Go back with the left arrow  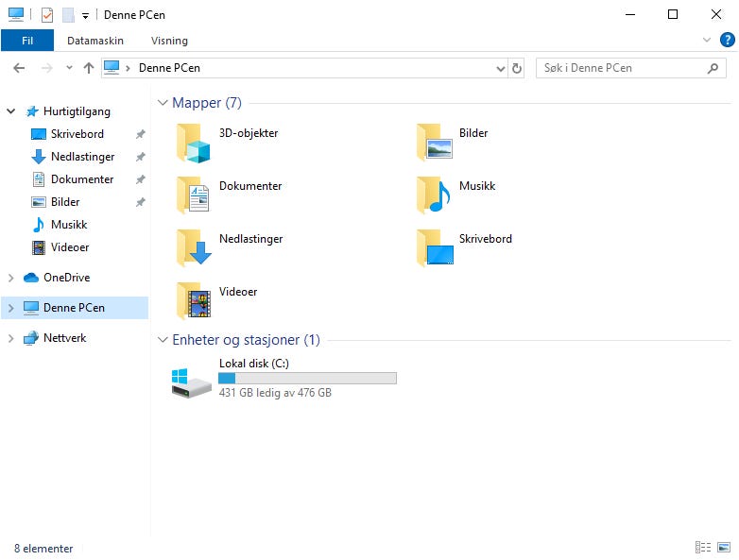click(x=19, y=68)
